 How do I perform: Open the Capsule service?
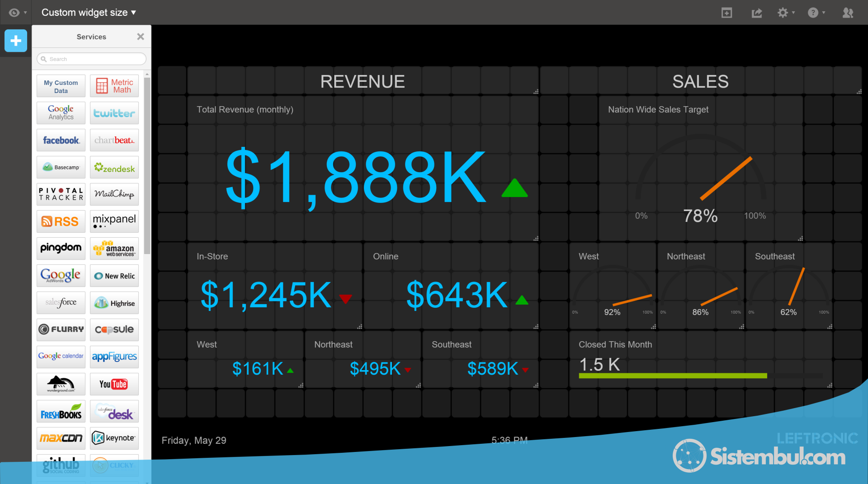click(x=114, y=330)
